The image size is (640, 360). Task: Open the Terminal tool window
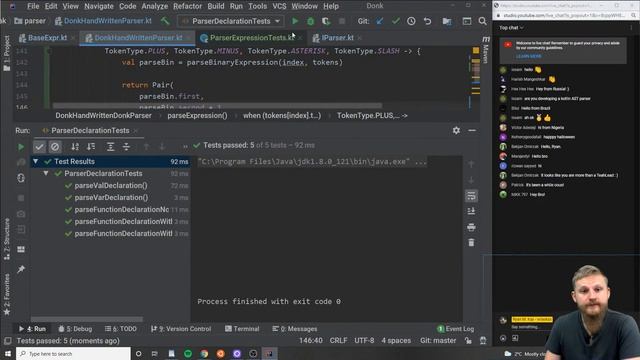[242, 329]
